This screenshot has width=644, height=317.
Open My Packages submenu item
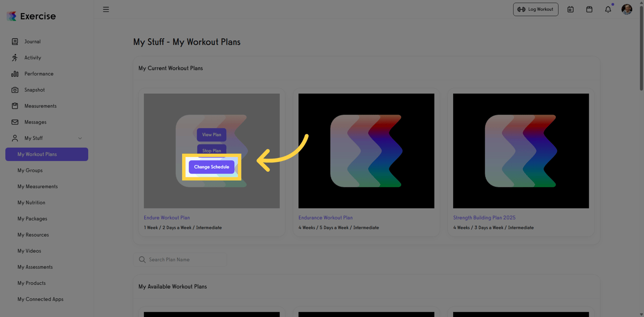pyautogui.click(x=32, y=218)
